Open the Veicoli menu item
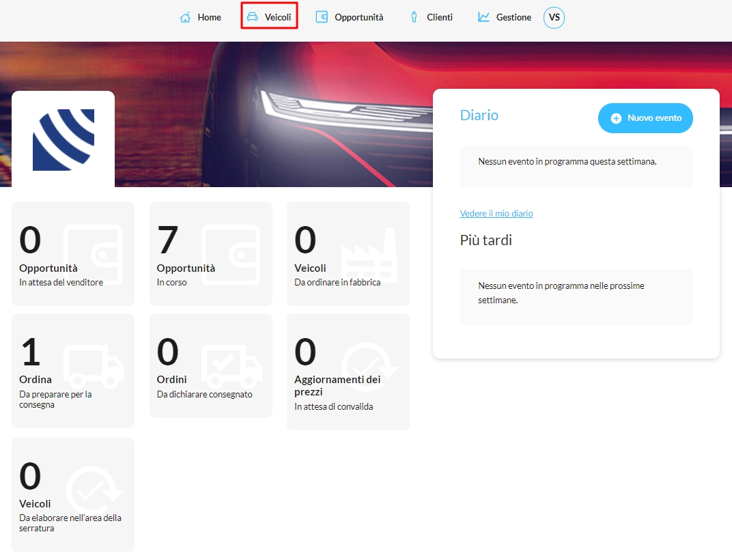Screen dimensions: 732x560 pos(269,17)
